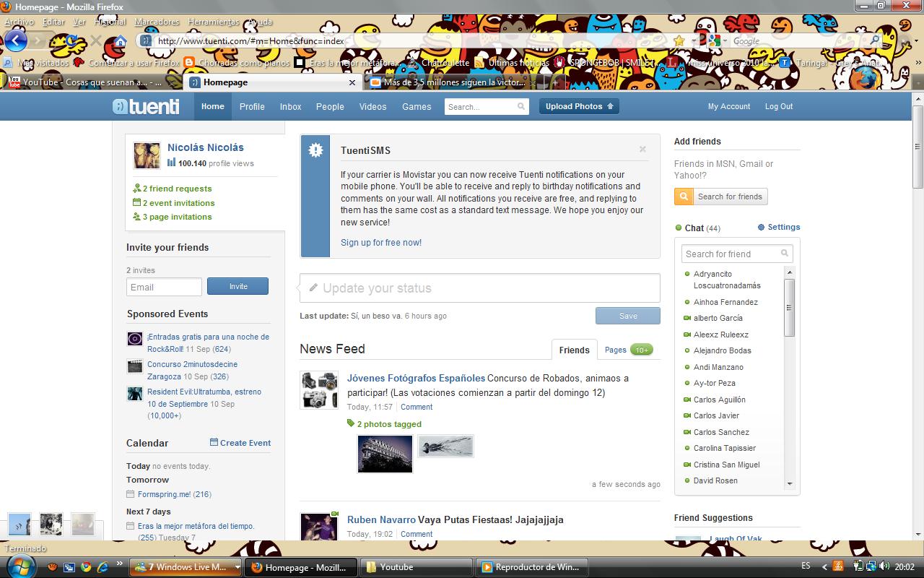
Task: Open the Inbox navigation item
Action: pos(290,107)
